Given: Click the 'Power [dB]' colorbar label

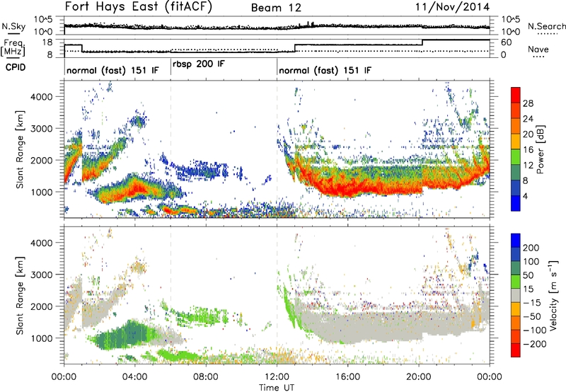Looking at the screenshot, I should point(540,149).
